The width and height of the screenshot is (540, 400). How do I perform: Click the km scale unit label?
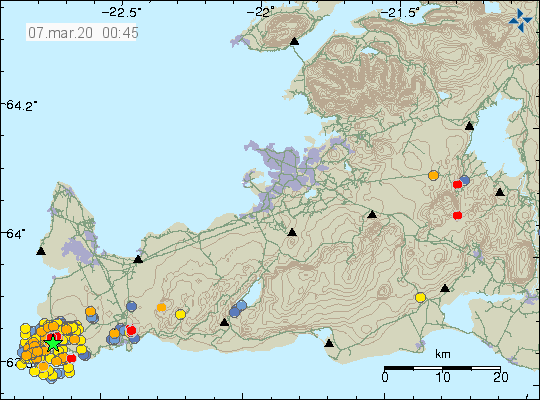(x=443, y=354)
